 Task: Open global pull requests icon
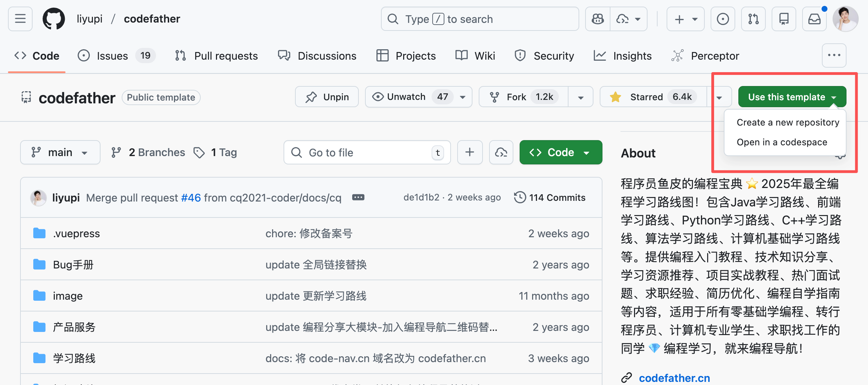pyautogui.click(x=753, y=19)
